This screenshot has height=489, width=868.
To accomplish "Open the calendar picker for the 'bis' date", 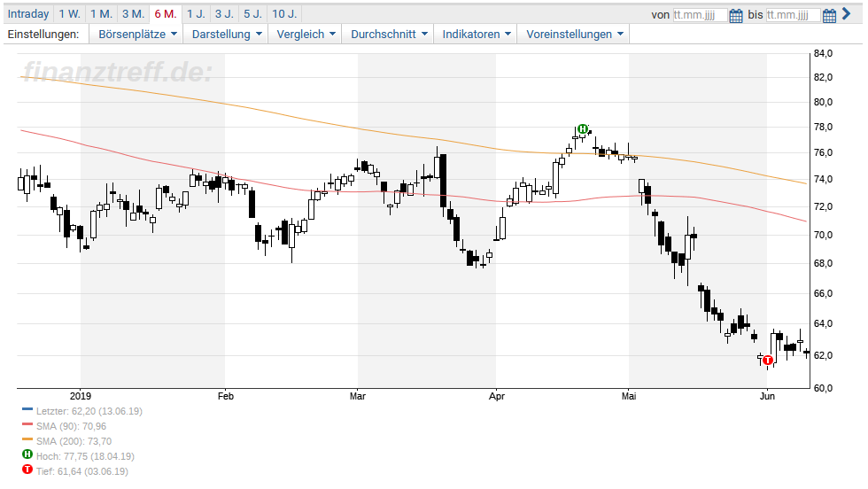I will tap(829, 15).
